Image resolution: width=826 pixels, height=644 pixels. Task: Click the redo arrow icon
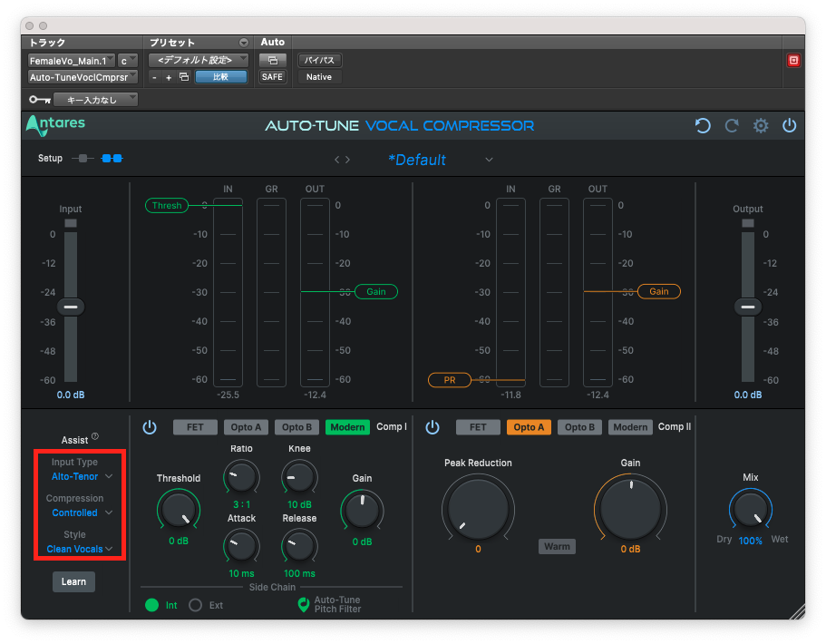732,126
